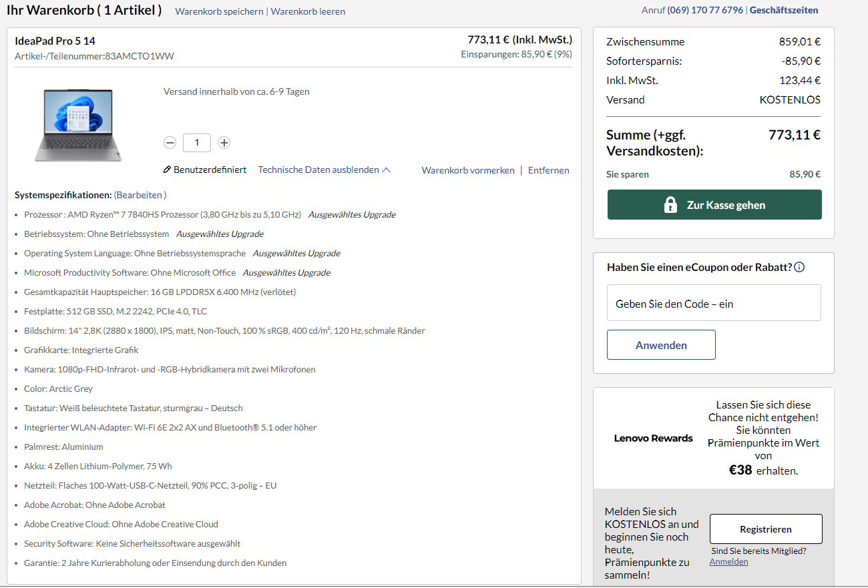Remove item with Entfernen link

[549, 170]
